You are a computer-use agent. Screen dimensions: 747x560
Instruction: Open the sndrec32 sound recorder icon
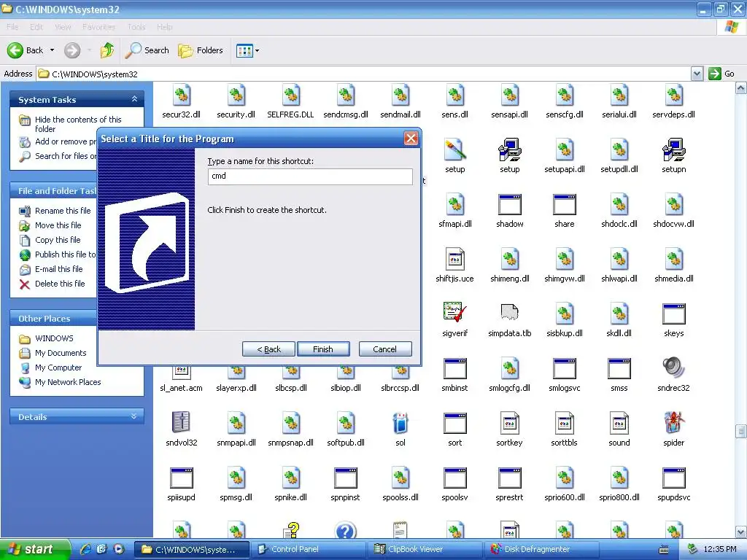(x=673, y=367)
